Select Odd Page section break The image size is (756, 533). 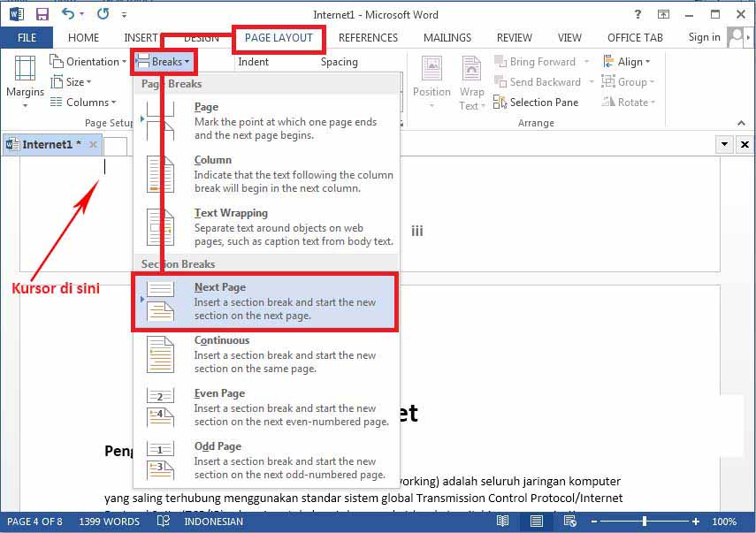[x=266, y=461]
